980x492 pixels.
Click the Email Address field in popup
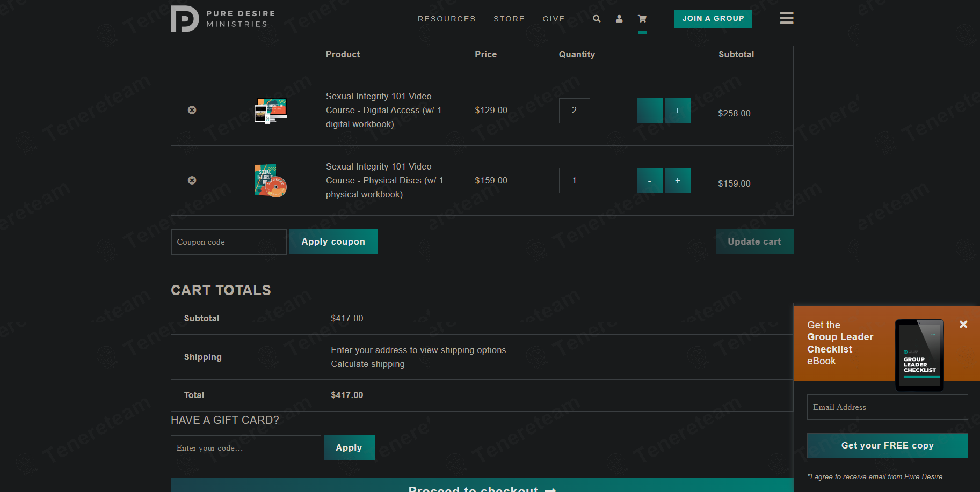888,407
